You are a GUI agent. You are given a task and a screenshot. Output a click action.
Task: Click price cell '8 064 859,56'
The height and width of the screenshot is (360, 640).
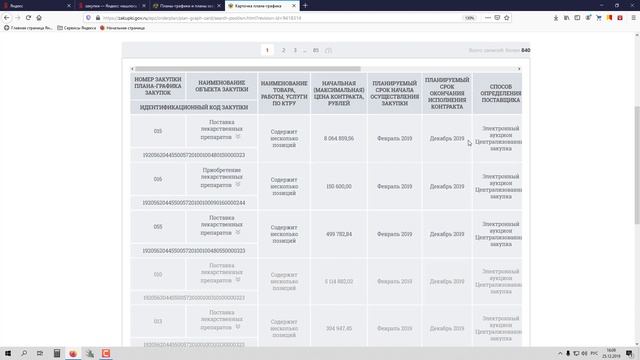(x=339, y=138)
